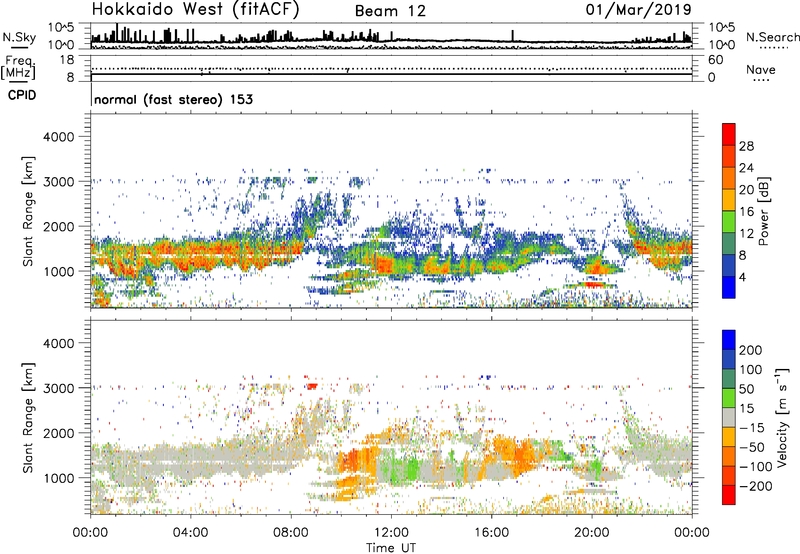
Task: Select the power colorbar '12' label
Action: (746, 234)
